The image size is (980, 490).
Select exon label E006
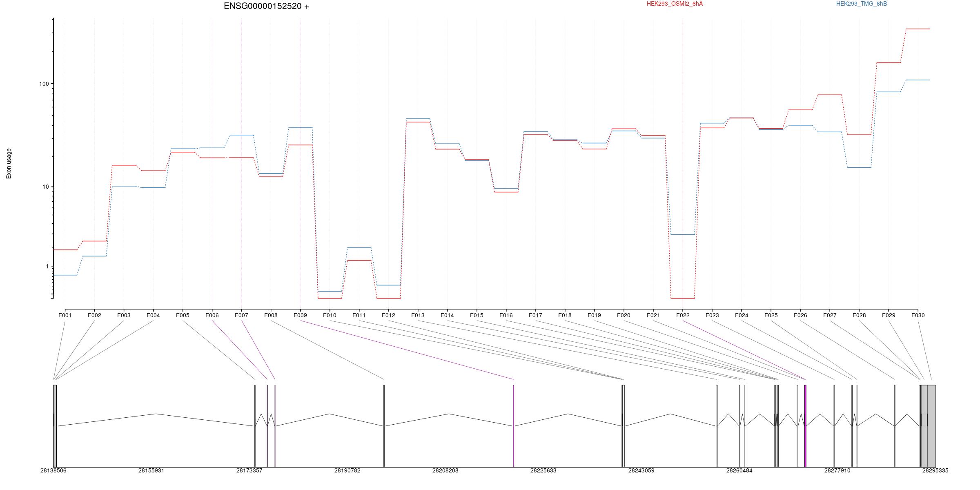(x=212, y=315)
